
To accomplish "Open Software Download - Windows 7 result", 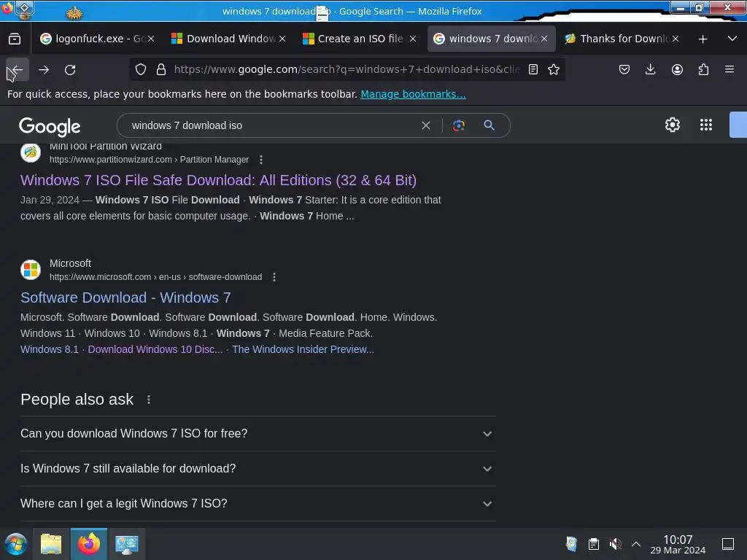I will click(x=125, y=297).
